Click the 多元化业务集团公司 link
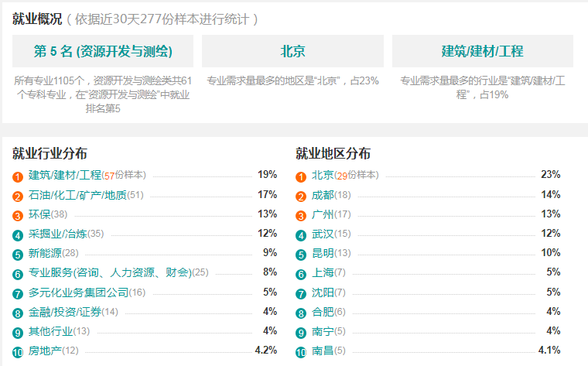The width and height of the screenshot is (588, 366). pyautogui.click(x=78, y=292)
